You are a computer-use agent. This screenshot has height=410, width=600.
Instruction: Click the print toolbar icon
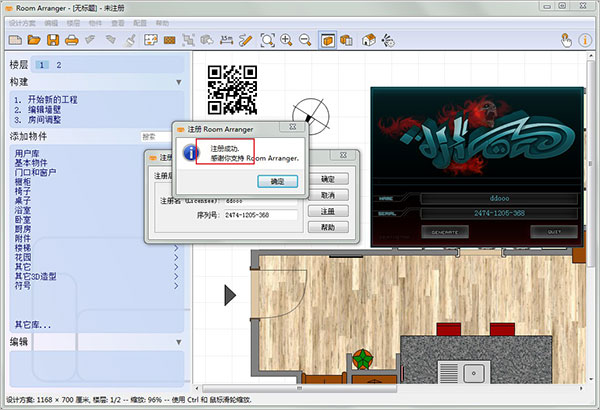click(x=71, y=40)
